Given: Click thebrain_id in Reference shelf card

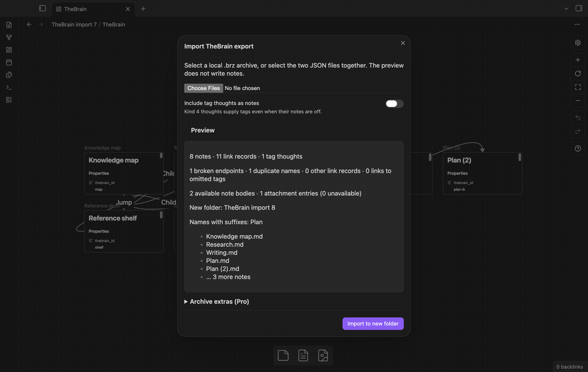Looking at the screenshot, I should [x=105, y=241].
